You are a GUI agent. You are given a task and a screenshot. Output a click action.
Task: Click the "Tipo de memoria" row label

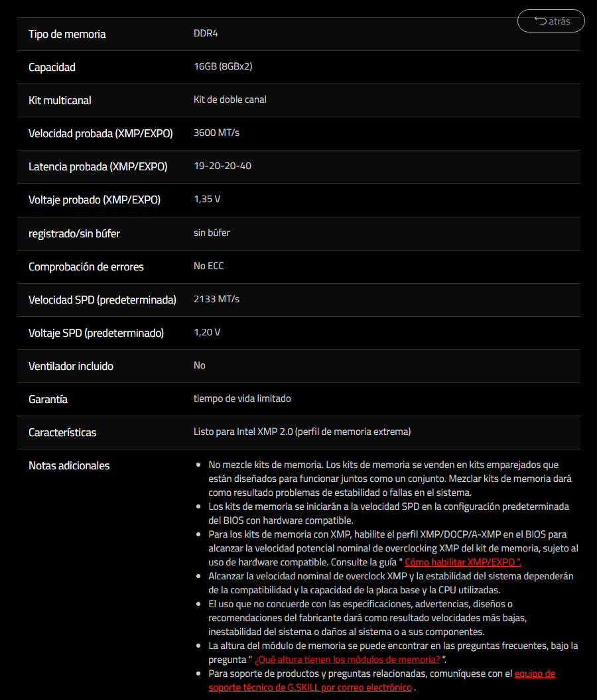67,34
